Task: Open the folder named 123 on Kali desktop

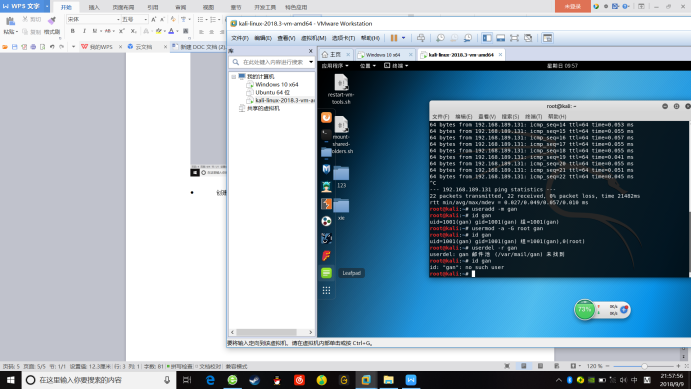Action: (x=341, y=176)
